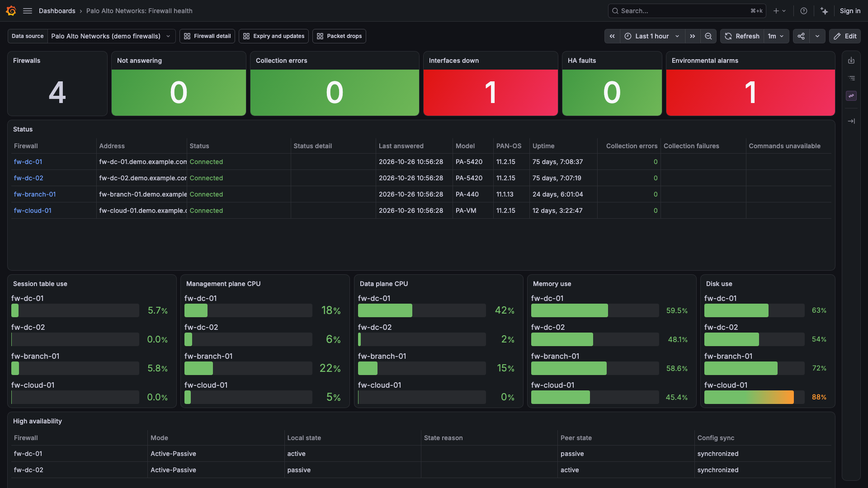The width and height of the screenshot is (868, 488).
Task: Click the Dashboards breadcrumb
Action: click(x=57, y=11)
